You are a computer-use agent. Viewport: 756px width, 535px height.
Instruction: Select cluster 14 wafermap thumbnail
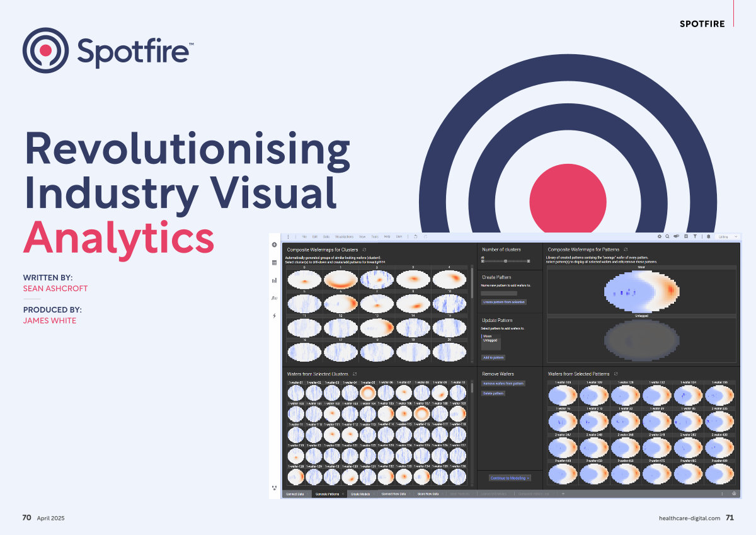[x=415, y=328]
